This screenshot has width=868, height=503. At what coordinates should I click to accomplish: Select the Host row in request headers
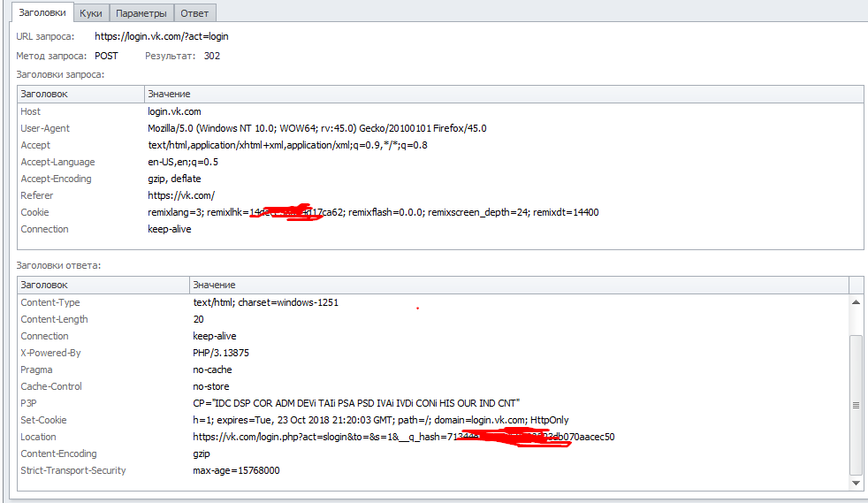click(x=440, y=111)
